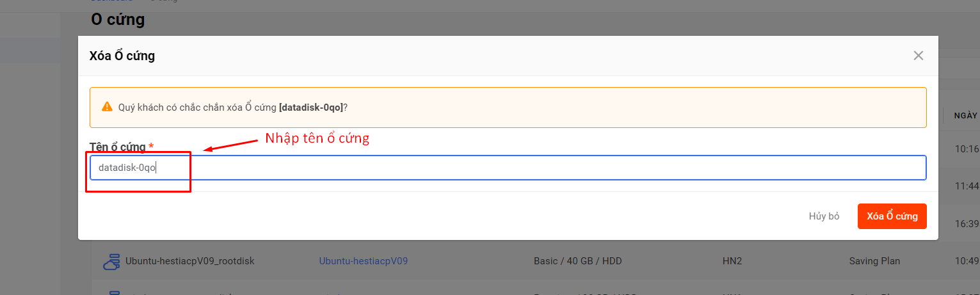
Task: Click the 10:49 time cell
Action: click(967, 261)
